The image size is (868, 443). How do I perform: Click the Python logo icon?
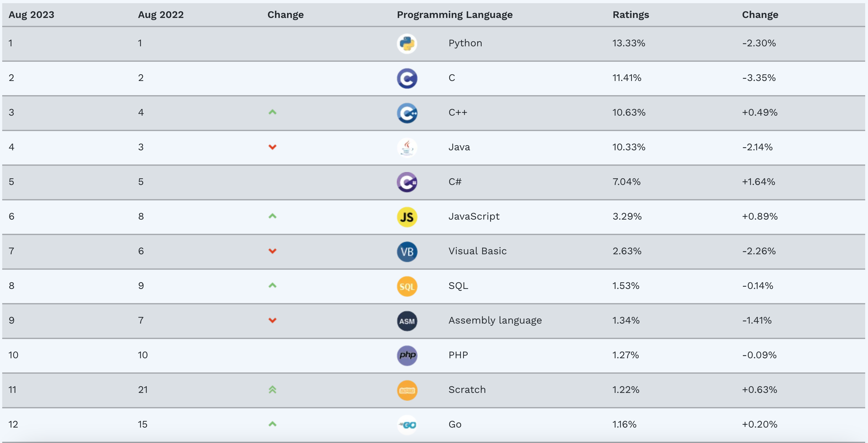[407, 44]
